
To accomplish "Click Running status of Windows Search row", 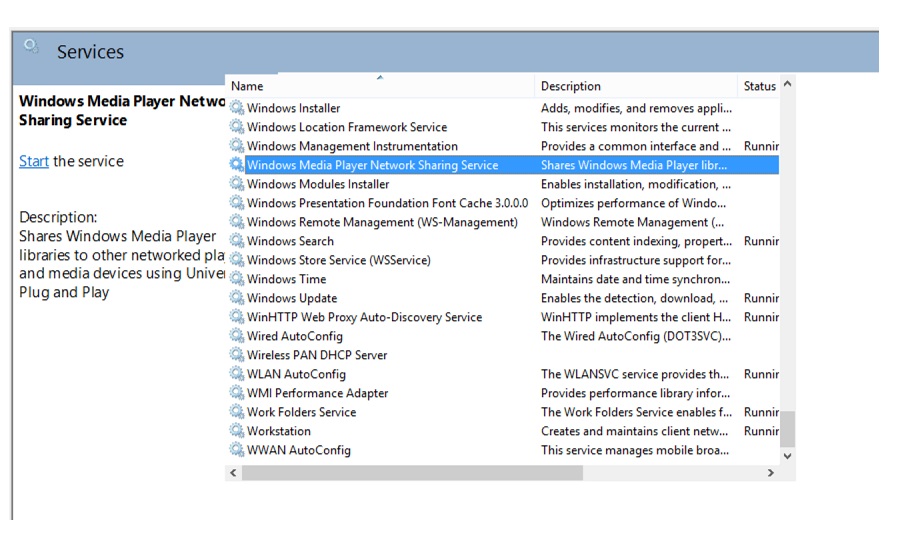I will (761, 241).
